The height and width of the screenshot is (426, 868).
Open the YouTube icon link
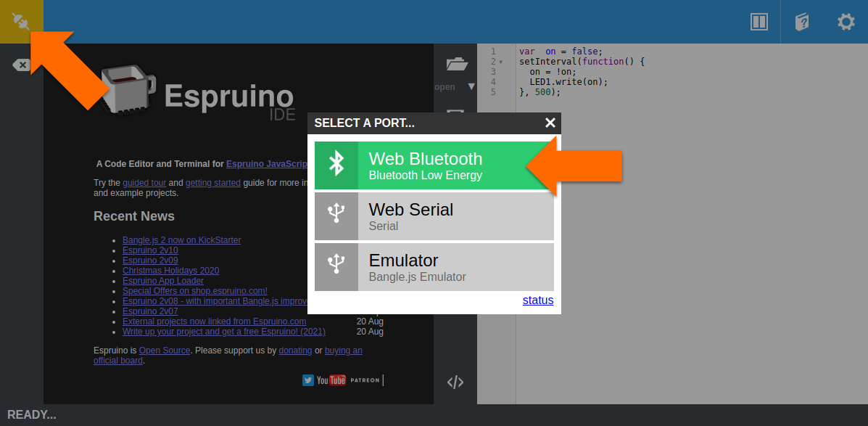[331, 380]
